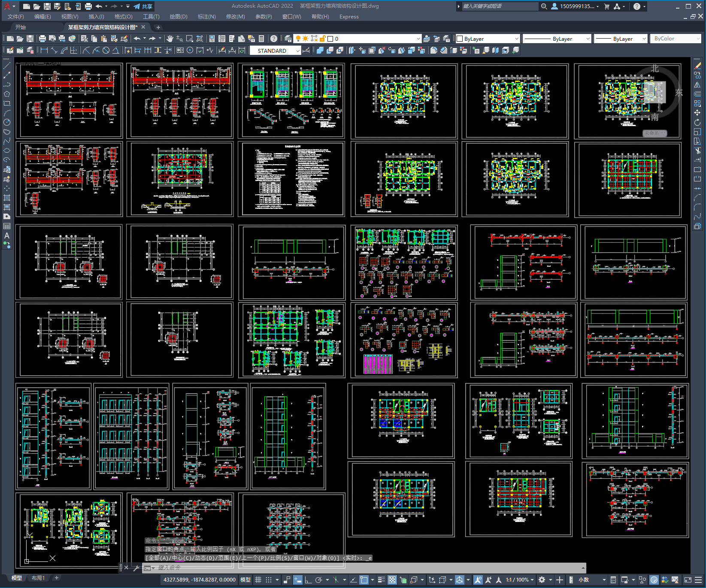
Task: Open the 绘图(D) menu
Action: tap(178, 17)
